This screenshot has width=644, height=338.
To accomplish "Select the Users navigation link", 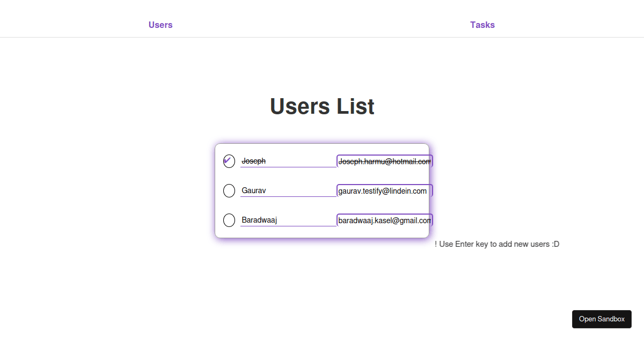I will [160, 25].
